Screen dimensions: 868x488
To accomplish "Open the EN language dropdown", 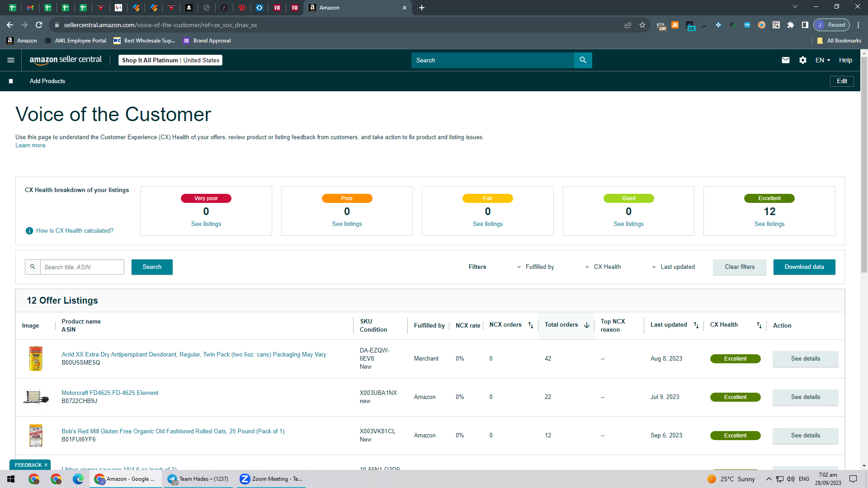I will click(823, 60).
